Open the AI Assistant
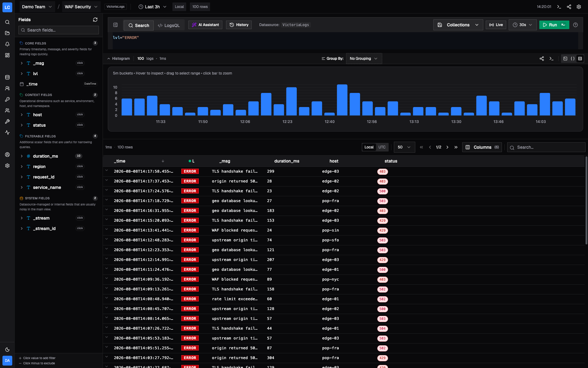The image size is (588, 368). click(x=205, y=25)
